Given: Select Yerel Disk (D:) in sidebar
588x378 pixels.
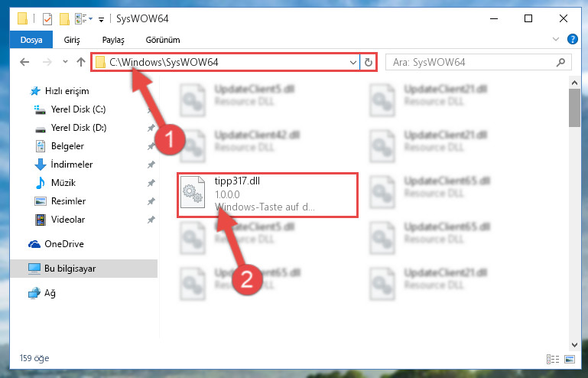Looking at the screenshot, I should tap(79, 128).
